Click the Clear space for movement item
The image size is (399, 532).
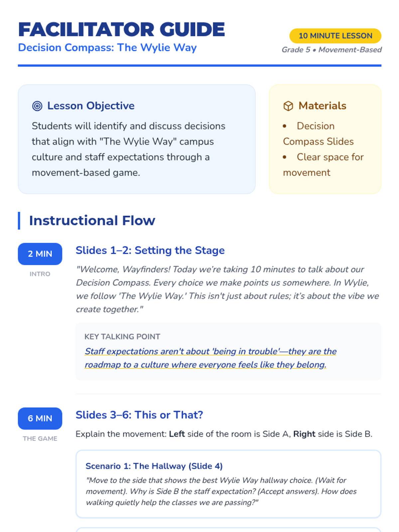coord(323,165)
